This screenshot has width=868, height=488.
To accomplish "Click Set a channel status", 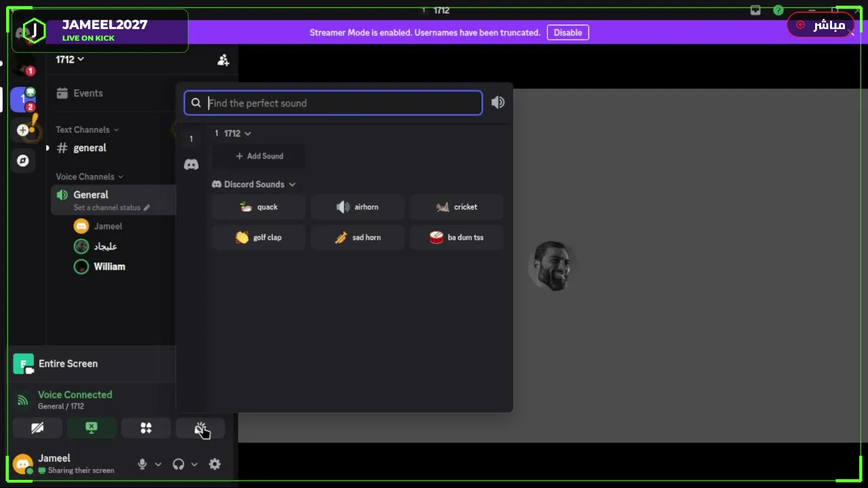I will (x=111, y=208).
